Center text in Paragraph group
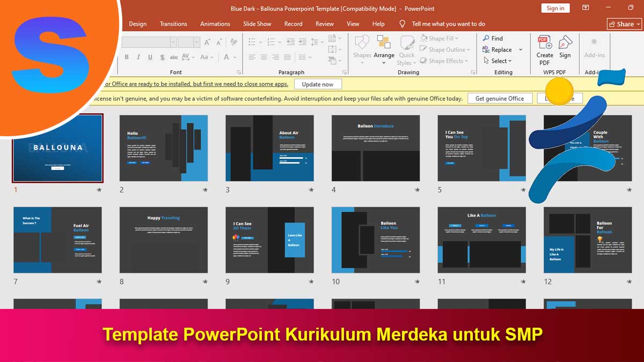 264,57
